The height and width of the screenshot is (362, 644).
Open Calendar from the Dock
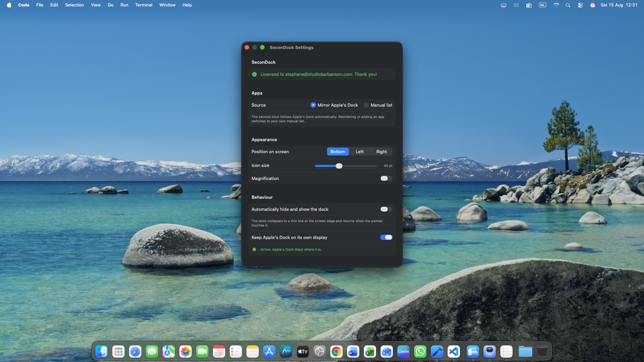219,351
